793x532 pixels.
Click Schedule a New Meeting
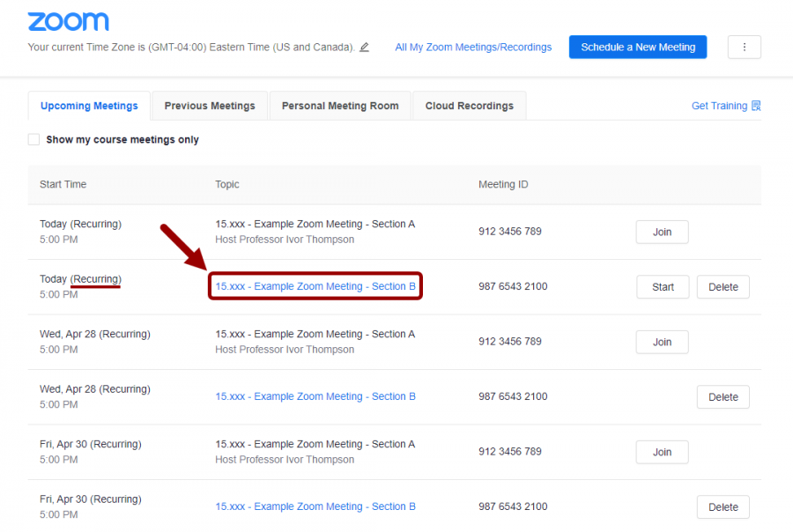(637, 48)
